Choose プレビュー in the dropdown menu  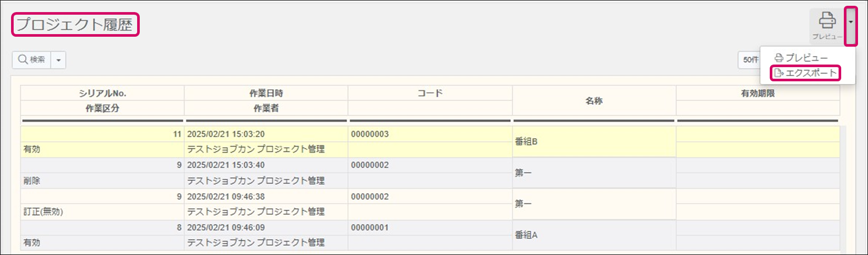pos(801,58)
